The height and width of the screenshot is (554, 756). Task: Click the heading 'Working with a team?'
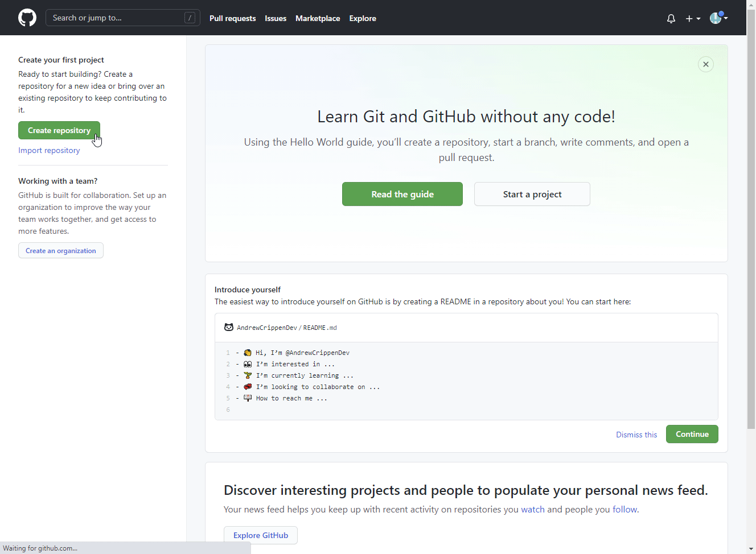click(58, 181)
